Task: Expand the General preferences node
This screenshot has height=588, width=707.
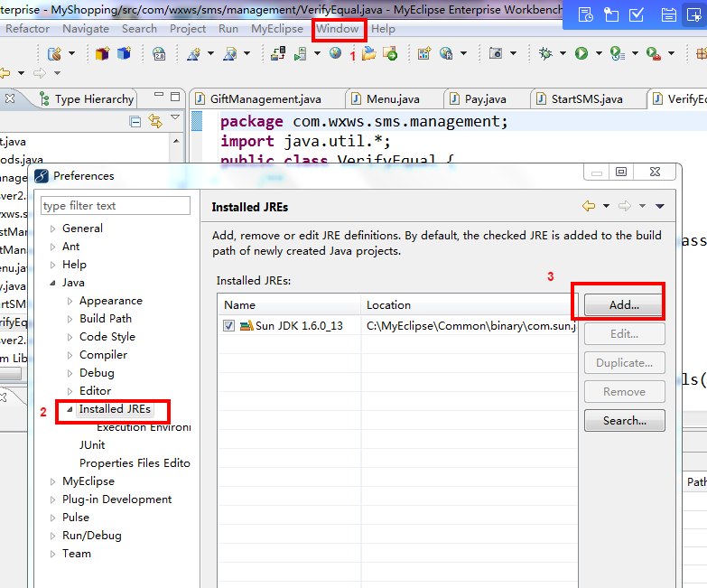Action: click(53, 229)
